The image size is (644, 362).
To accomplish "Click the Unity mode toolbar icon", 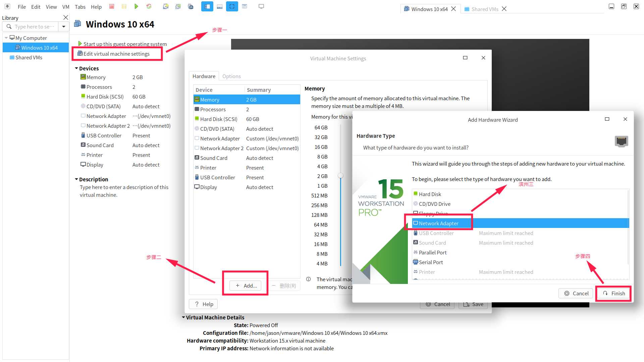I will 245,6.
